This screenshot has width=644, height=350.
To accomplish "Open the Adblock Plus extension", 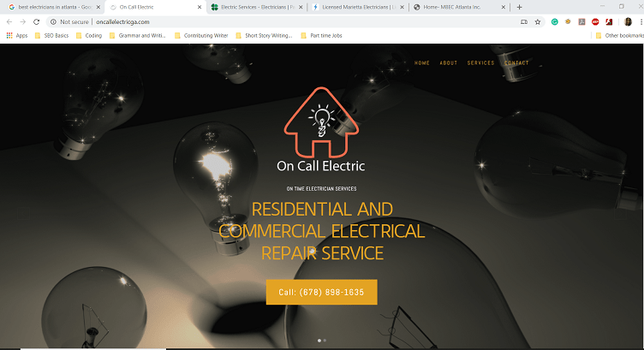I will 595,22.
